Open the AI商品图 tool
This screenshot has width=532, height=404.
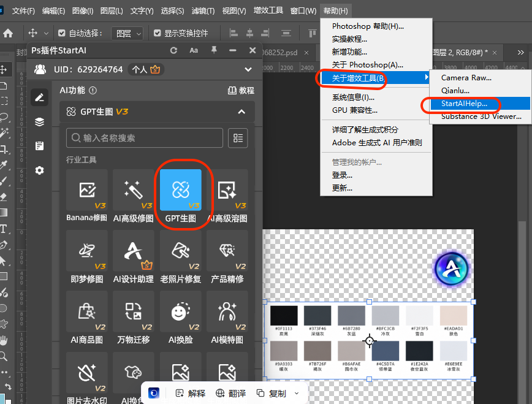pyautogui.click(x=87, y=318)
